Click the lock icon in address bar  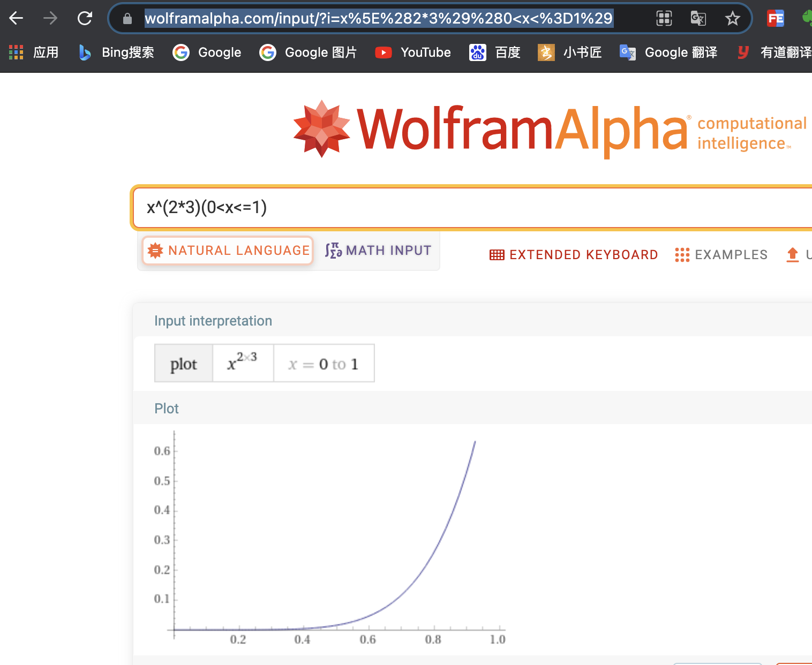127,19
